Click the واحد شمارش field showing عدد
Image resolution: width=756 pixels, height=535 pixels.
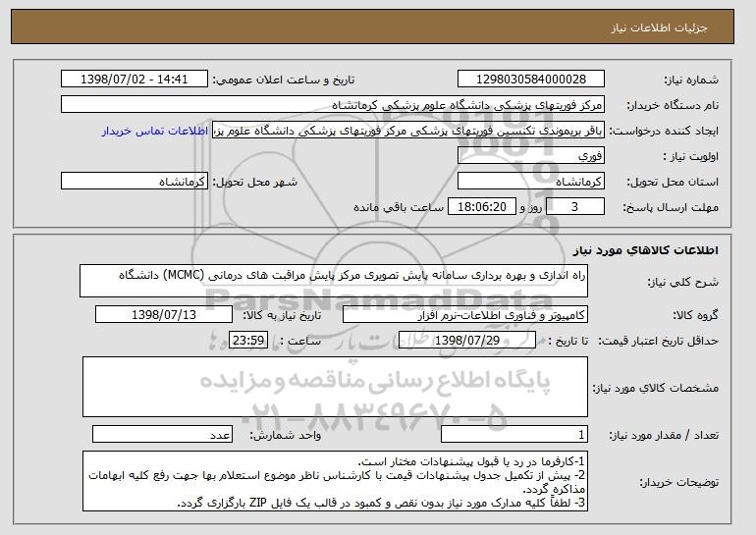tap(162, 434)
